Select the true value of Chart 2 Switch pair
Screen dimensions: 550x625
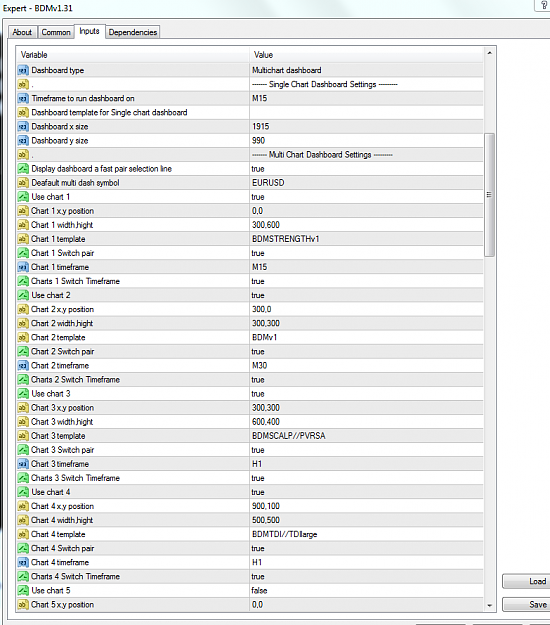(258, 352)
